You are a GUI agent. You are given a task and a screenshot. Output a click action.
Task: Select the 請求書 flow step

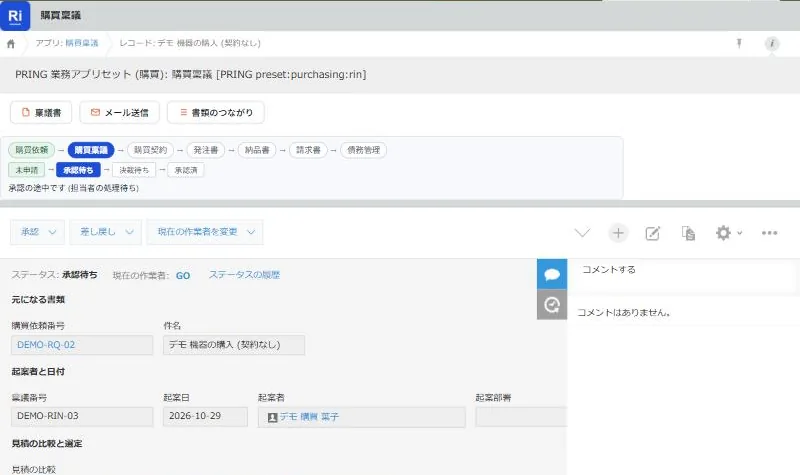(308, 150)
